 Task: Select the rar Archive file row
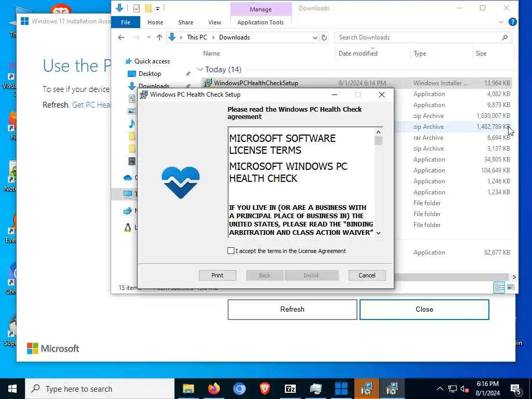pyautogui.click(x=453, y=137)
